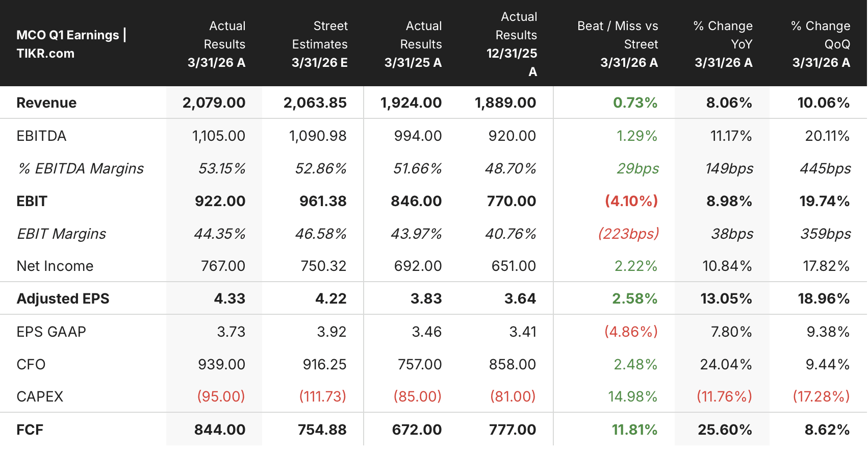Select EBITDA street estimate 1,090.98
The height and width of the screenshot is (450, 868).
coord(317,136)
